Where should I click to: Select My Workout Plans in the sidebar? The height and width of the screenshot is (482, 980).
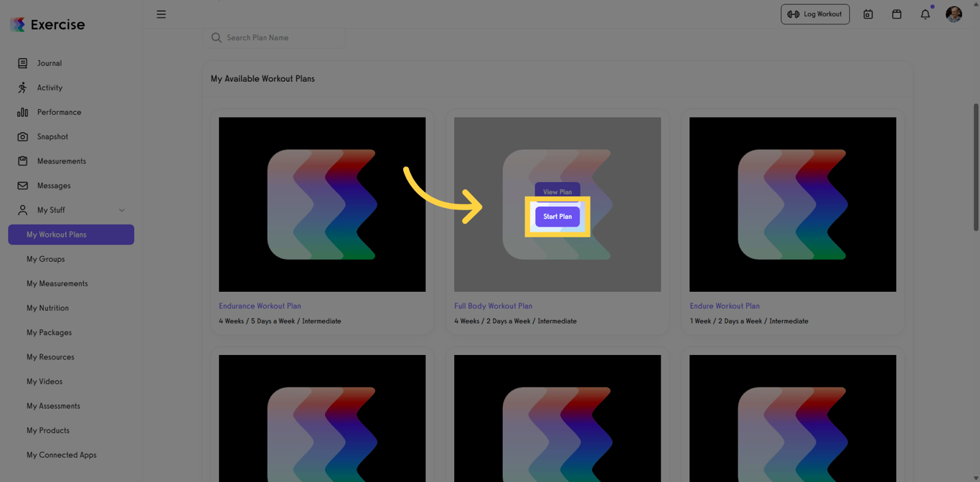[71, 235]
